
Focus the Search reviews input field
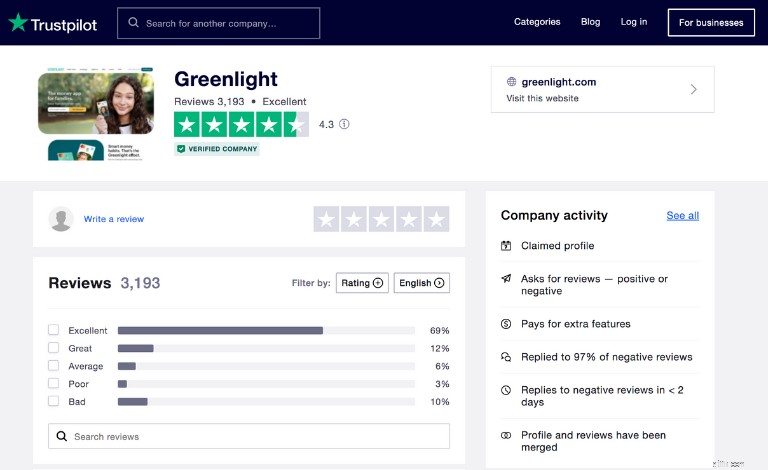click(x=249, y=436)
